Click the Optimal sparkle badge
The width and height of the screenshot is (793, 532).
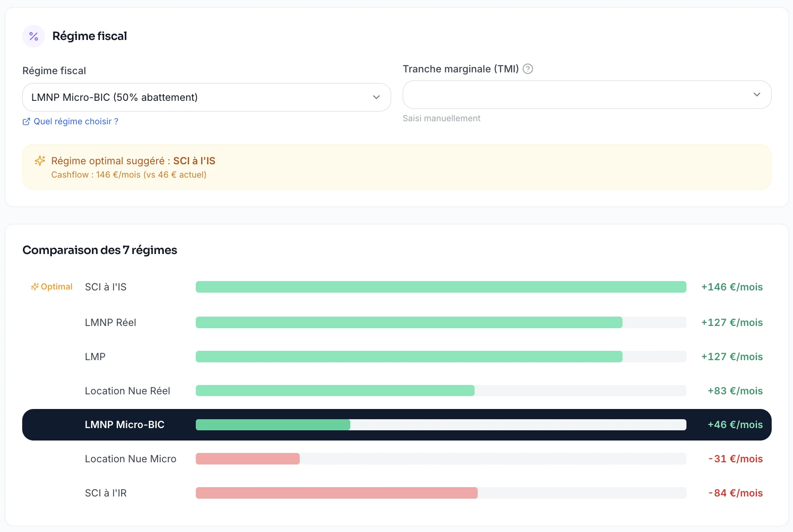point(52,287)
